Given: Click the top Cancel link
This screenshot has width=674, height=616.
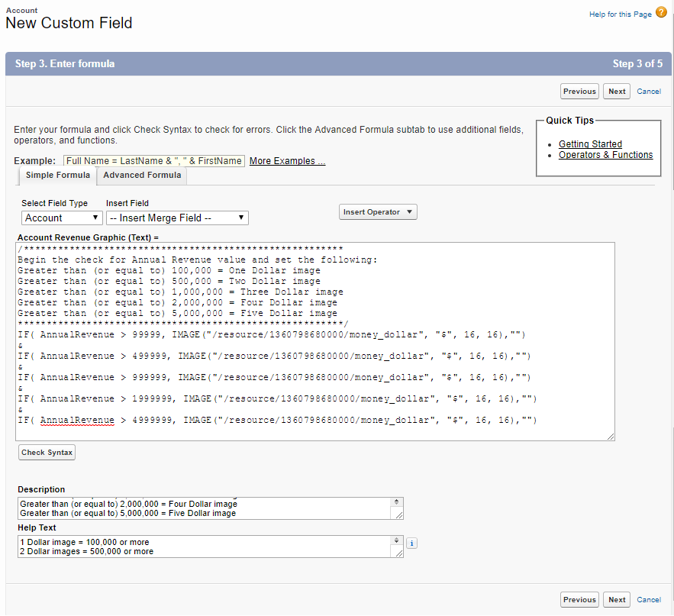Looking at the screenshot, I should click(x=649, y=92).
